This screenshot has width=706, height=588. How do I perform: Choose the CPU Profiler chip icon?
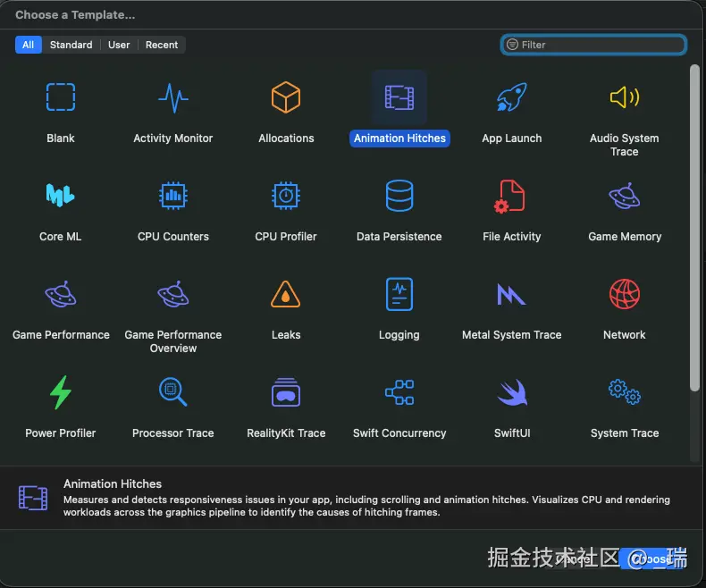286,196
